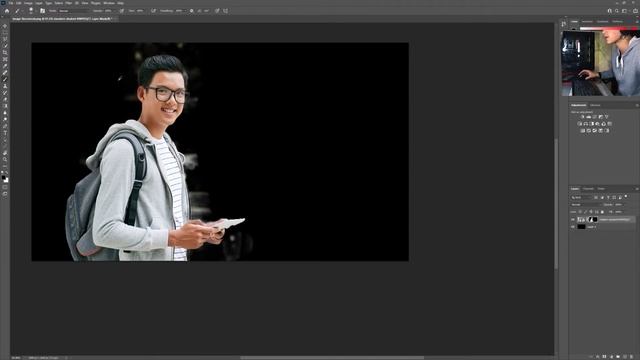This screenshot has width=640, height=360.
Task: Select the Rectangular Marquee tool
Action: [5, 33]
